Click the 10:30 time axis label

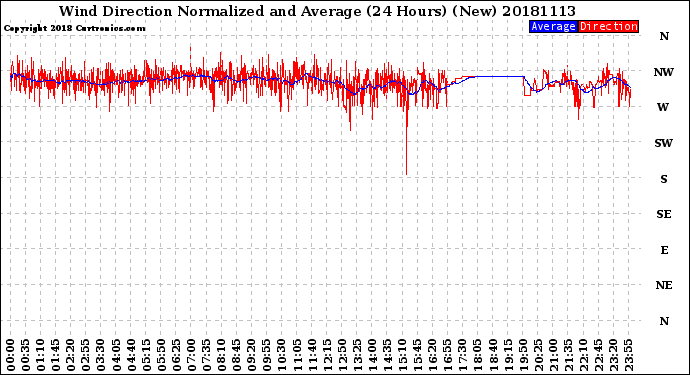point(282,355)
